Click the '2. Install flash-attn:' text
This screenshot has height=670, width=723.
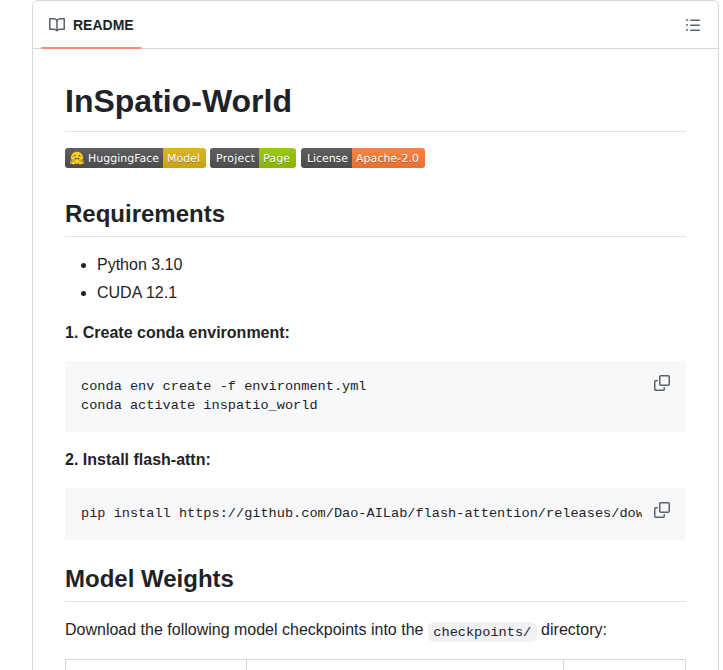click(x=137, y=460)
